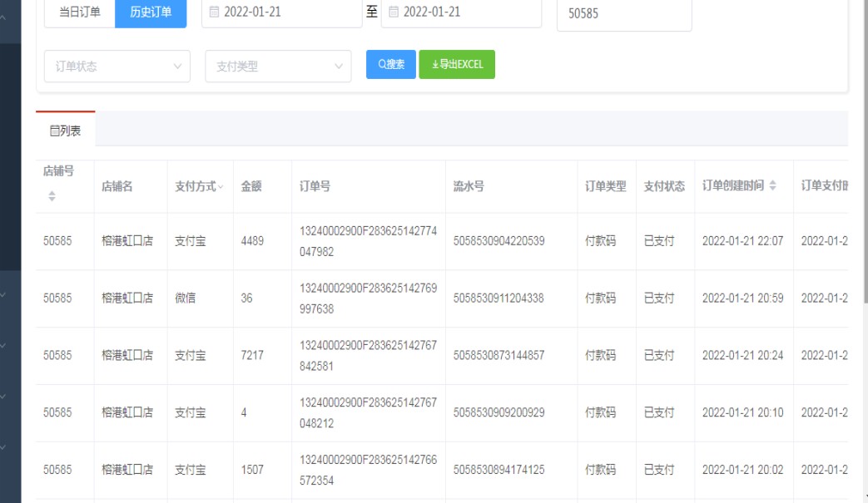The image size is (868, 503).
Task: Select the 历史订单 toggle option
Action: (151, 12)
